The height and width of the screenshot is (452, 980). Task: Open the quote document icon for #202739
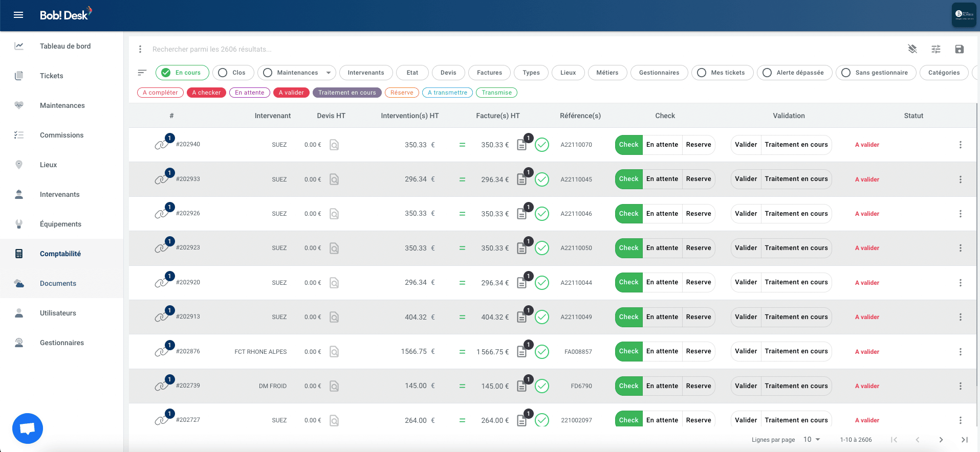(334, 386)
